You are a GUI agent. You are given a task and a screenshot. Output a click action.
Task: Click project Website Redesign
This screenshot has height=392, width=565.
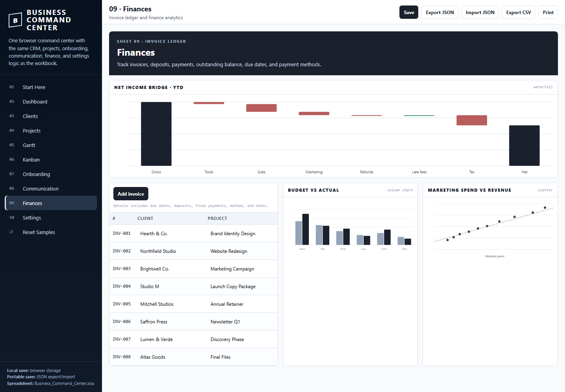(x=229, y=251)
